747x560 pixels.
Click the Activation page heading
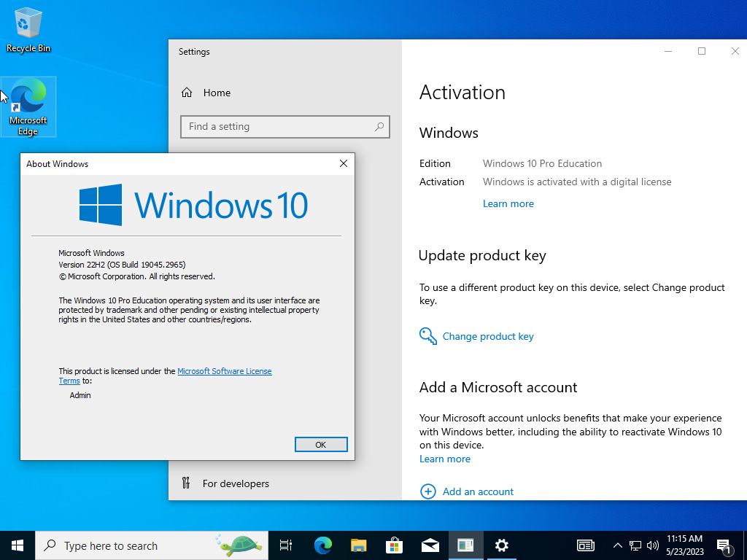462,93
